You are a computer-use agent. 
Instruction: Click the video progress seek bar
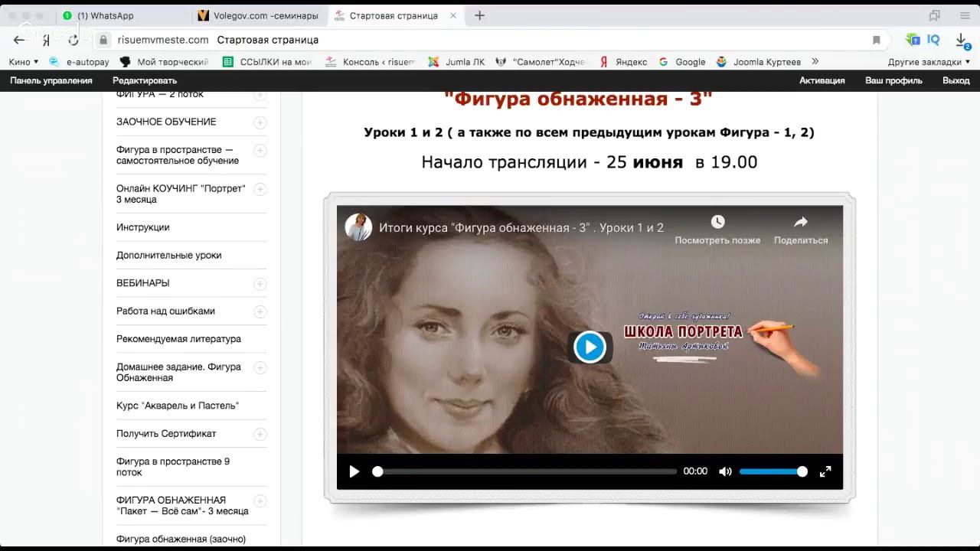(527, 471)
